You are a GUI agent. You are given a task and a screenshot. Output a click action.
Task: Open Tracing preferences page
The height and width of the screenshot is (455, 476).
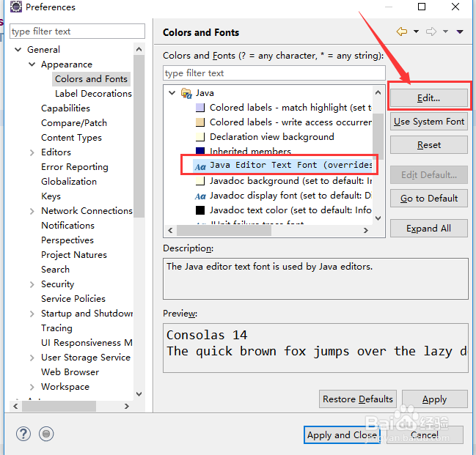click(x=56, y=328)
